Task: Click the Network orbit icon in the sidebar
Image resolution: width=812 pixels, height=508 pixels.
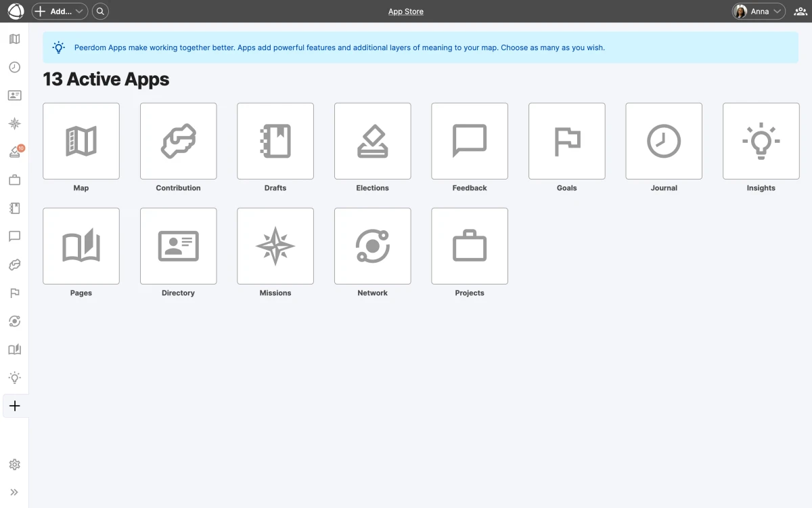Action: coord(14,321)
